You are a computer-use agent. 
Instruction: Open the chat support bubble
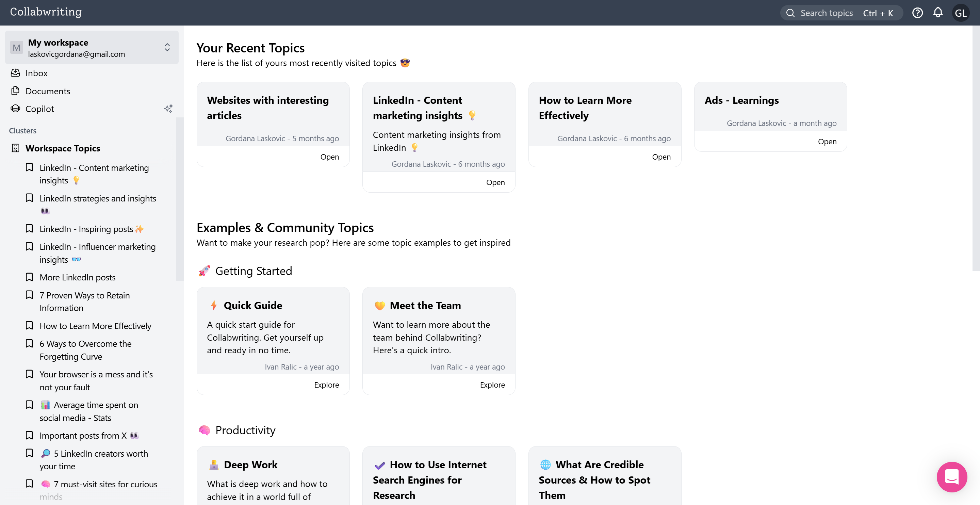pos(951,476)
